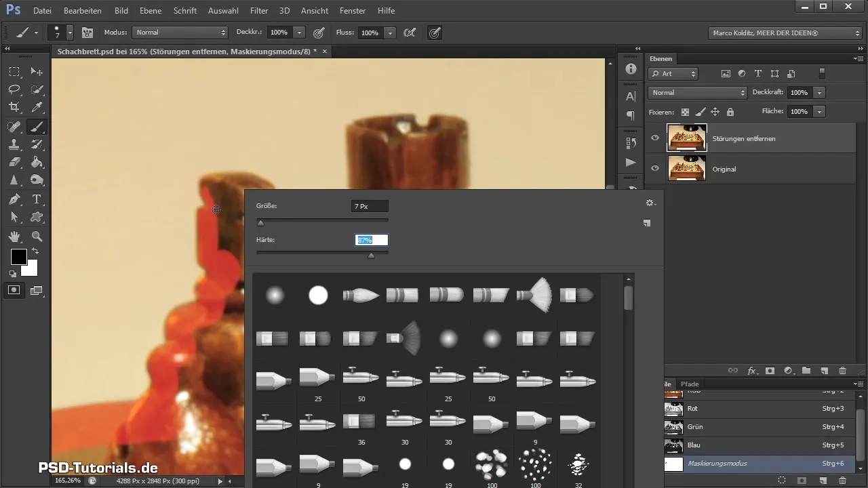The height and width of the screenshot is (488, 868).
Task: Click the Härte slider handle
Action: coord(371,256)
